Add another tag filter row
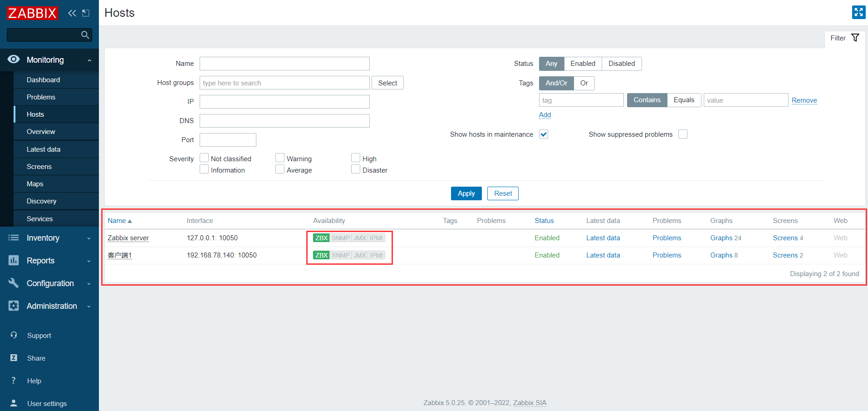 [x=545, y=115]
